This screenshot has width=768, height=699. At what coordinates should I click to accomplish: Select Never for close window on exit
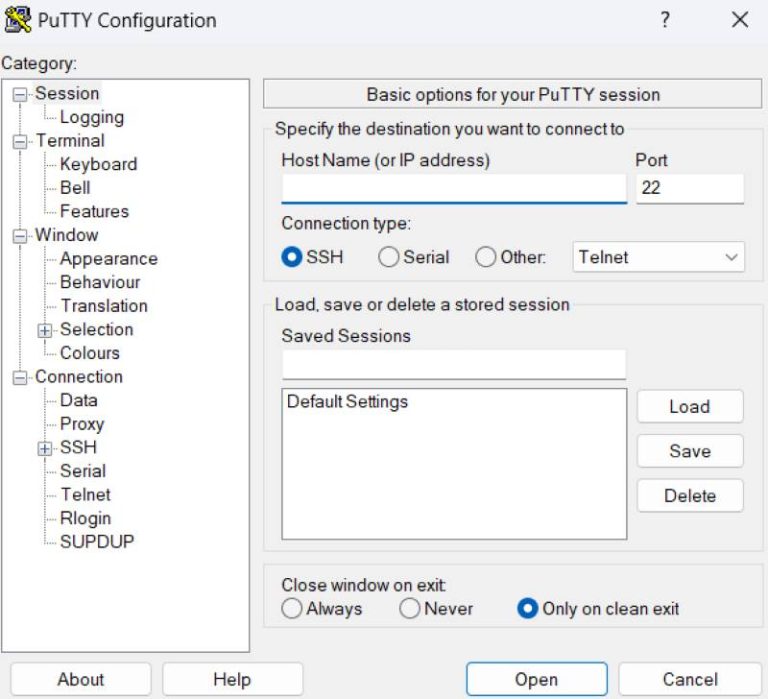[409, 608]
